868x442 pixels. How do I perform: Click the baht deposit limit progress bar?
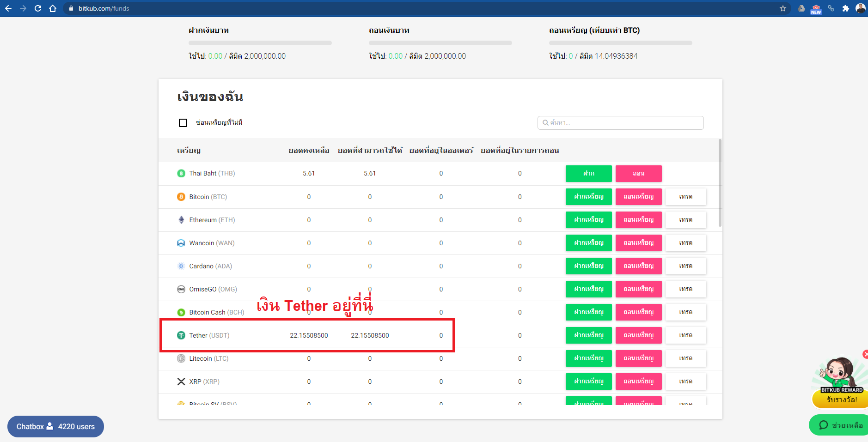[260, 43]
